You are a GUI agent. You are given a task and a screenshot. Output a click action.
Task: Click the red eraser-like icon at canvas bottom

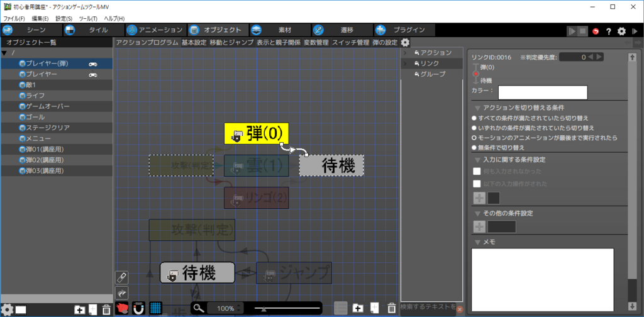click(x=122, y=308)
